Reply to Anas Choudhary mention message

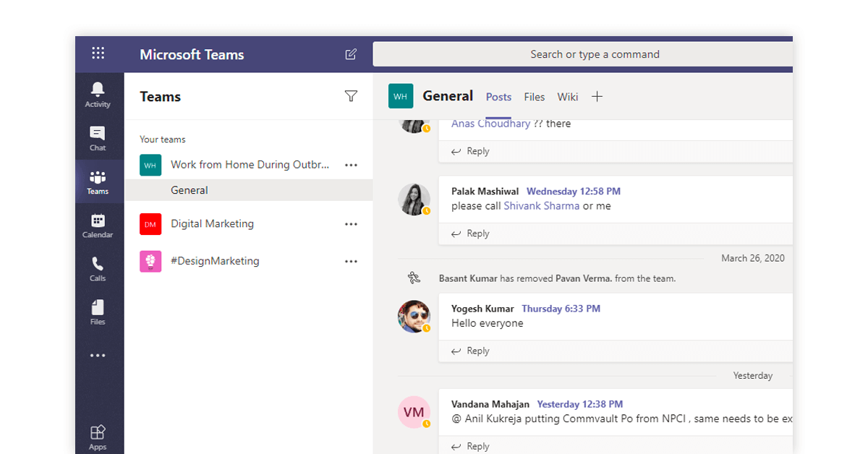click(x=471, y=151)
